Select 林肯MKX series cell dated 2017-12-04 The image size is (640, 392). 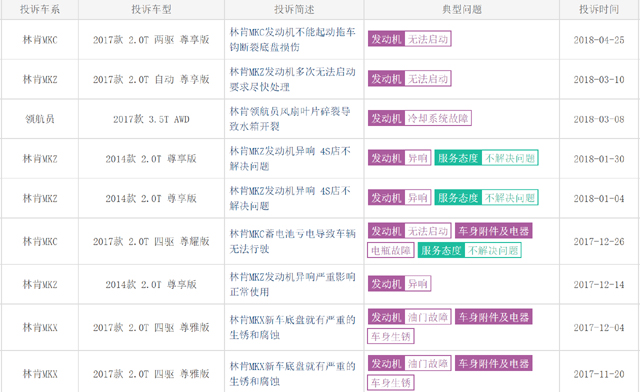40,327
